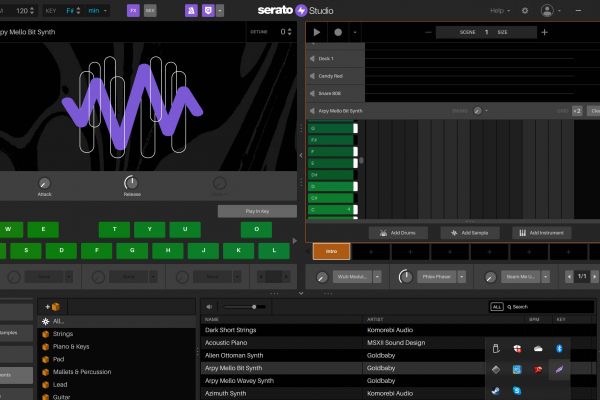Select the Lead category
600x400 pixels.
pyautogui.click(x=117, y=384)
